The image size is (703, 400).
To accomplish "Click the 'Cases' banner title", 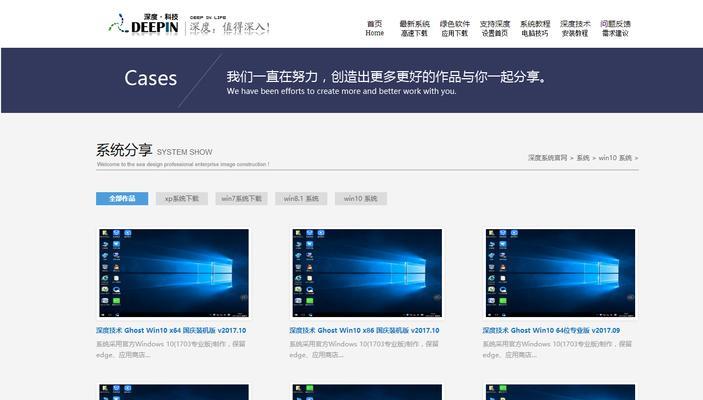I will [x=151, y=78].
